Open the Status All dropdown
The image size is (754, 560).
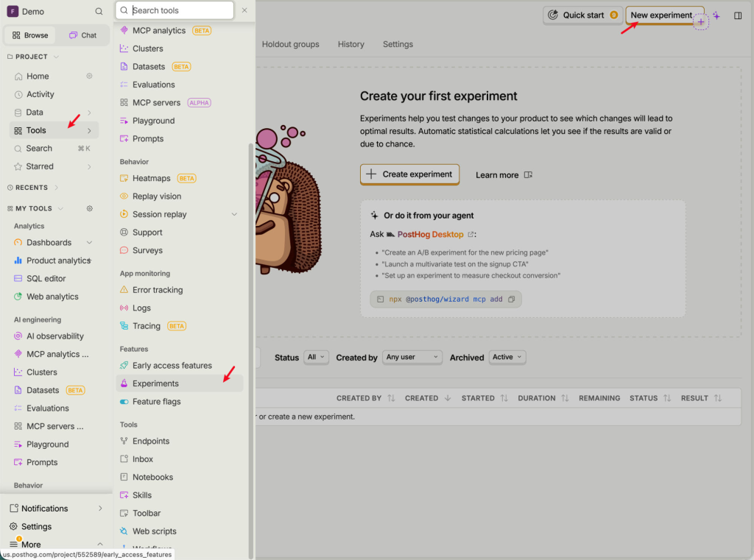point(316,357)
